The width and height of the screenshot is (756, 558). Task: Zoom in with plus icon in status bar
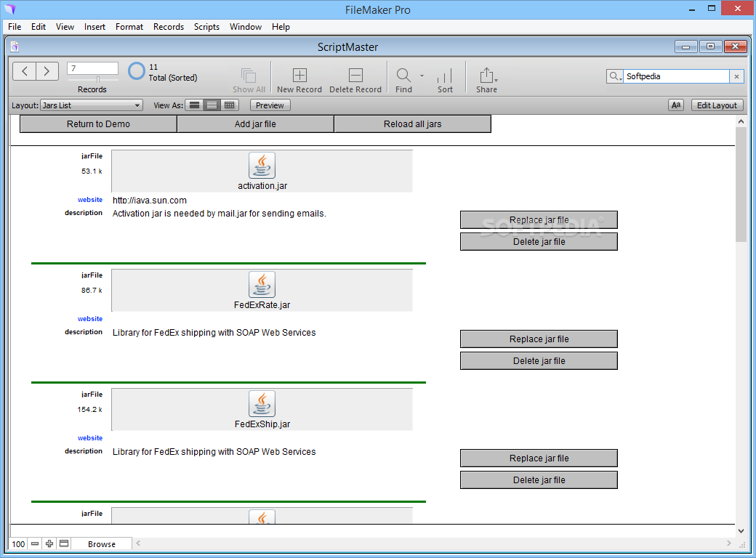49,543
